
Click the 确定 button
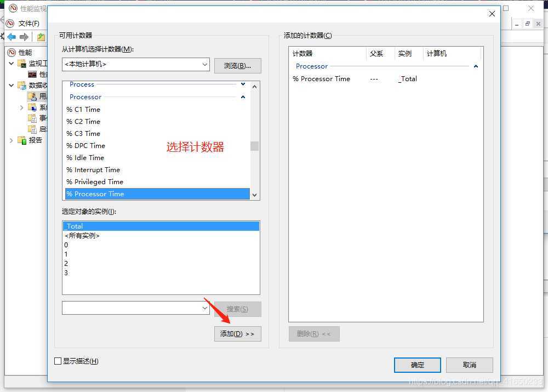click(417, 365)
